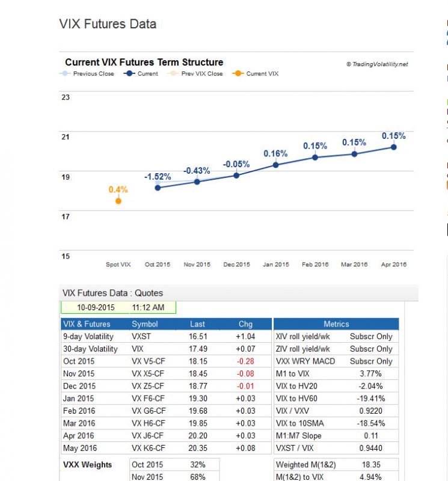
Task: Click Subscr Only beside XIV roll yield/wk
Action: tap(371, 337)
